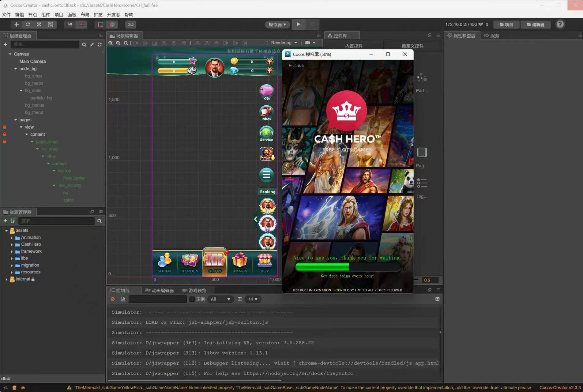Open the Rendering mode dropdown
Image resolution: width=583 pixels, height=392 pixels.
coord(284,43)
